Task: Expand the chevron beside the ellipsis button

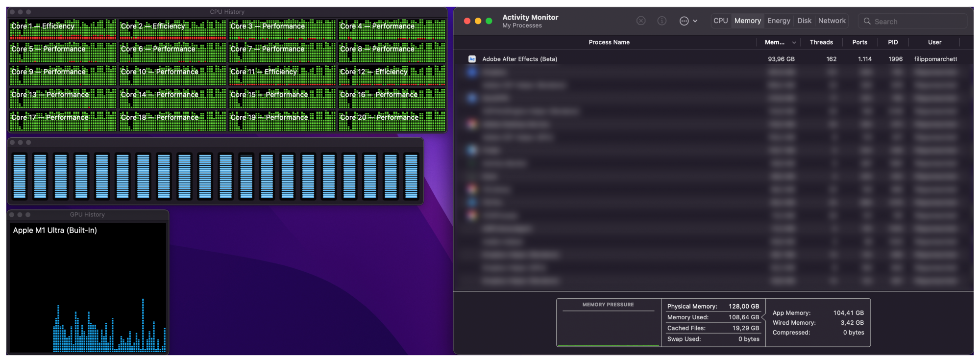Action: coord(695,21)
